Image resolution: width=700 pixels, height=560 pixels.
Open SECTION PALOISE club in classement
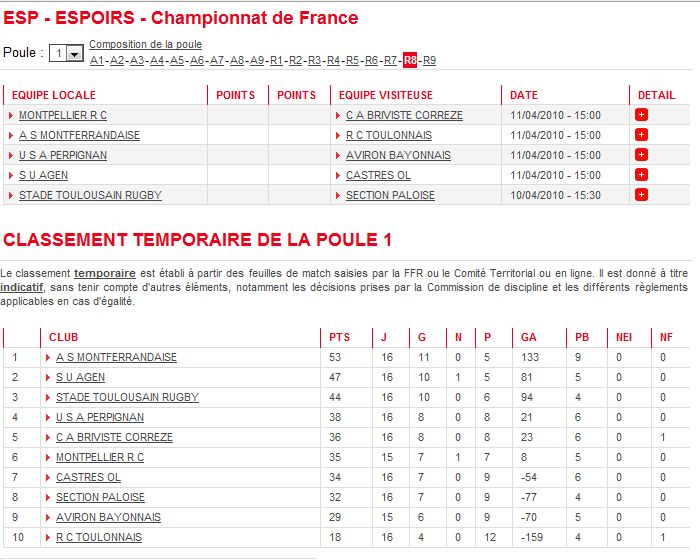click(100, 497)
